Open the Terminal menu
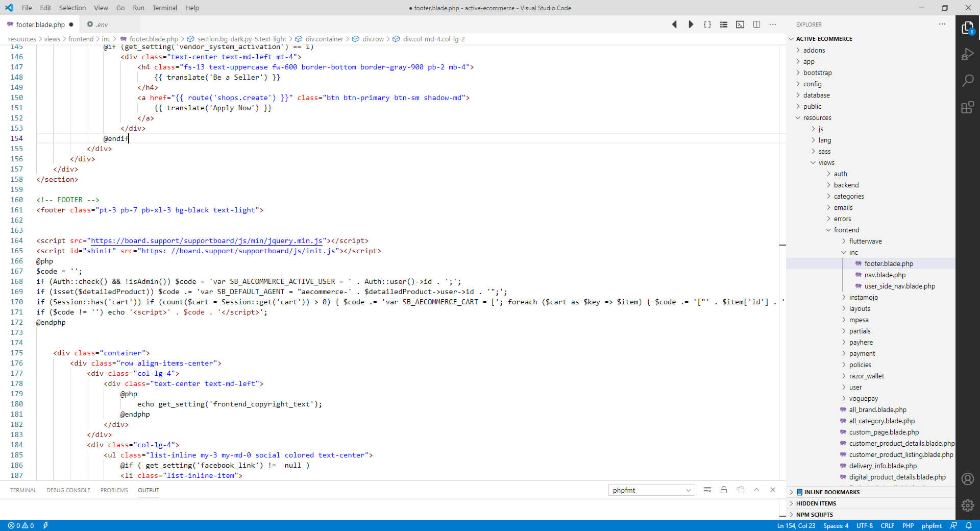 tap(164, 8)
